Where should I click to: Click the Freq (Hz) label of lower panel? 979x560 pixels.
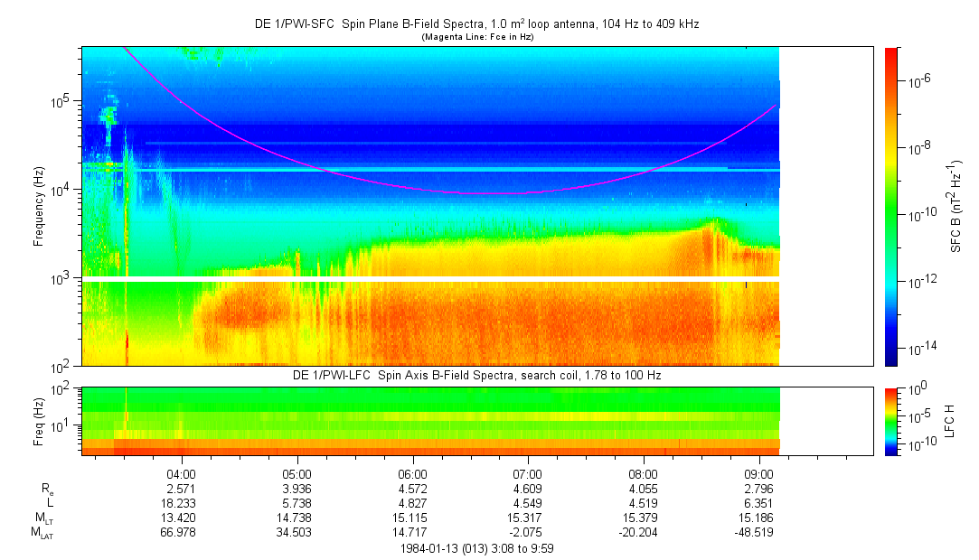(x=39, y=420)
